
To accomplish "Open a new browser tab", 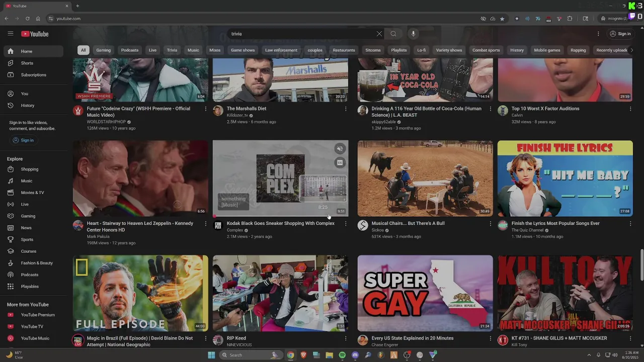I will coord(77,6).
